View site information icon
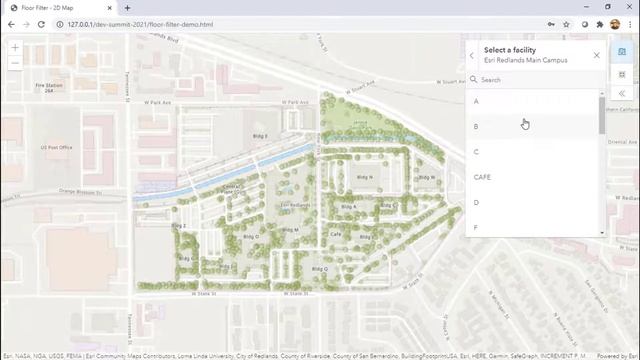This screenshot has height=360, width=640. (x=60, y=24)
